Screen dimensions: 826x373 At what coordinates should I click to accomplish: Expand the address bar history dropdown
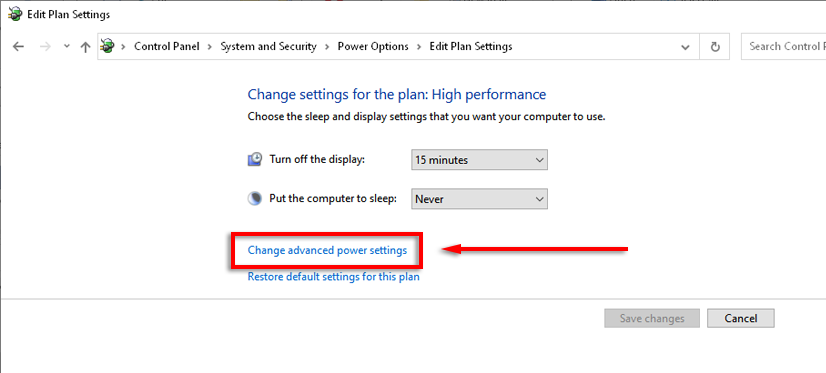[x=685, y=47]
